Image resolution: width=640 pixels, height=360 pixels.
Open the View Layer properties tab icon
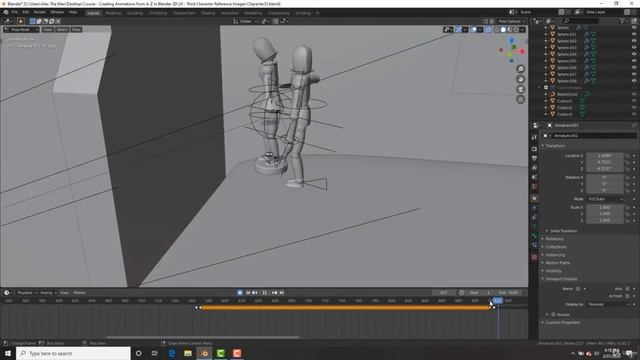(534, 168)
